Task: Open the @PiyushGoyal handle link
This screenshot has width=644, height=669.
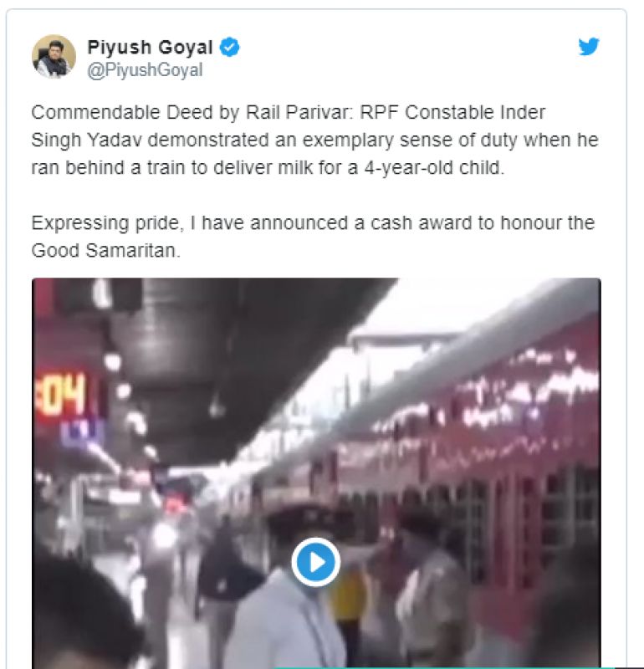Action: tap(145, 70)
